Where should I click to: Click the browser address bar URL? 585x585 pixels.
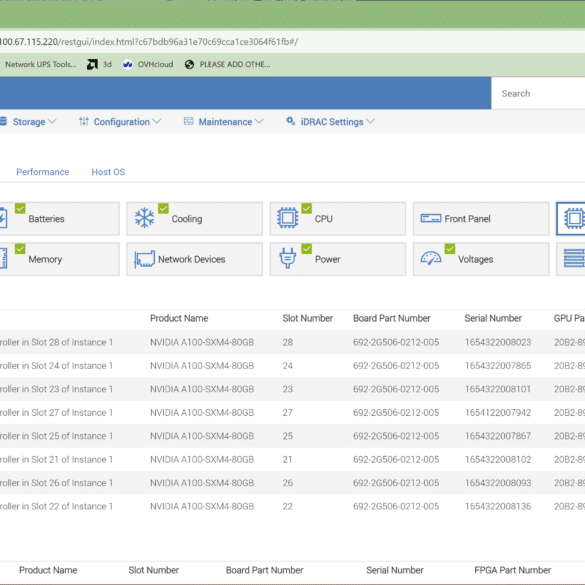(148, 42)
